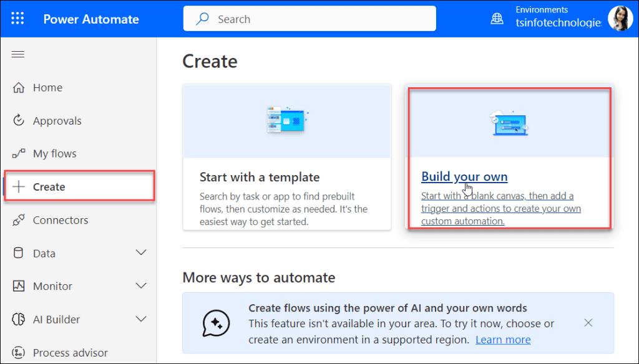639x364 pixels.
Task: Click the Connectors plug icon
Action: [x=18, y=220]
